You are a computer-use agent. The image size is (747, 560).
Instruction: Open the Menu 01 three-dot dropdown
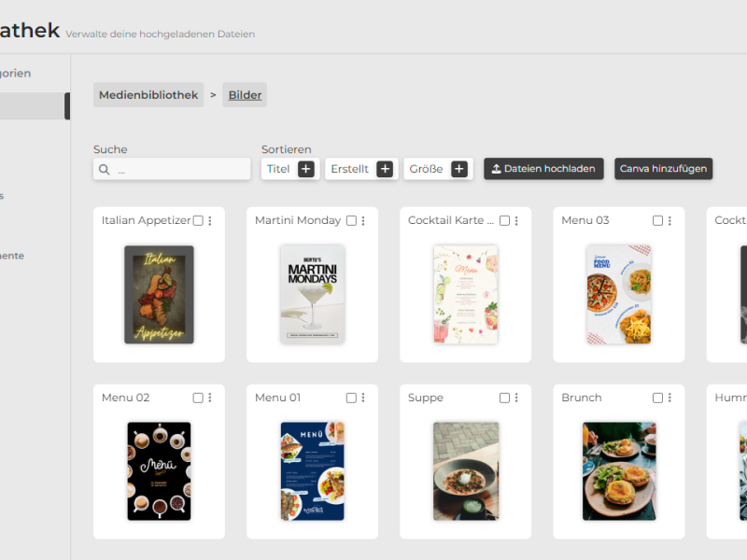pos(363,398)
